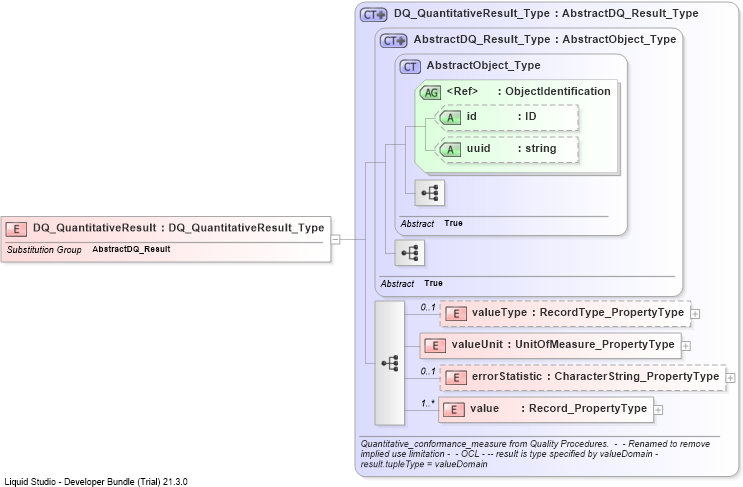Select value : Record_PropertyType label
This screenshot has width=743, height=487.
point(558,408)
